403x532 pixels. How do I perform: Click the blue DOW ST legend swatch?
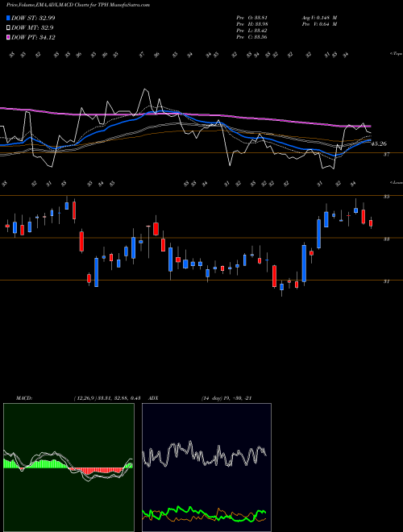[8, 18]
